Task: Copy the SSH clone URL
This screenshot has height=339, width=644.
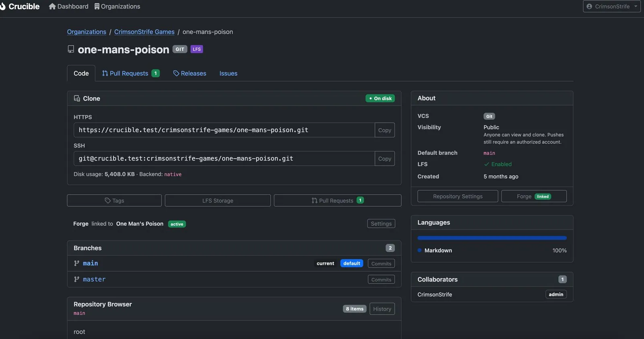Action: coord(384,159)
